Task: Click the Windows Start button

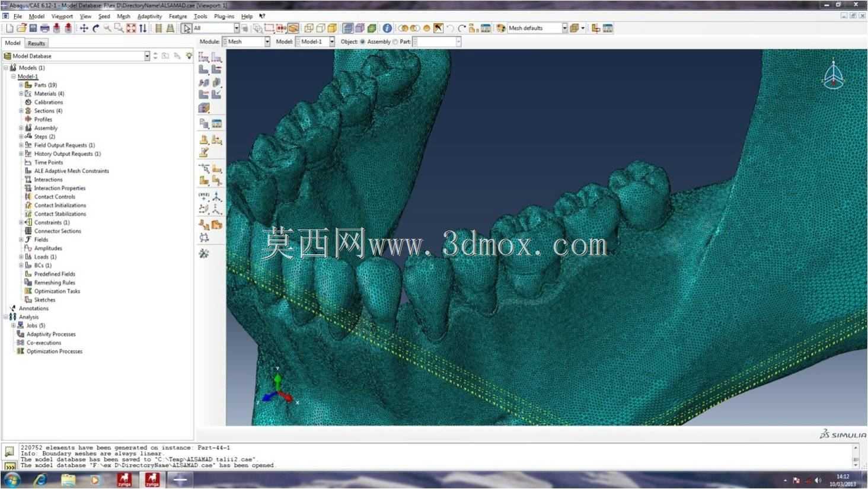Action: tap(11, 480)
